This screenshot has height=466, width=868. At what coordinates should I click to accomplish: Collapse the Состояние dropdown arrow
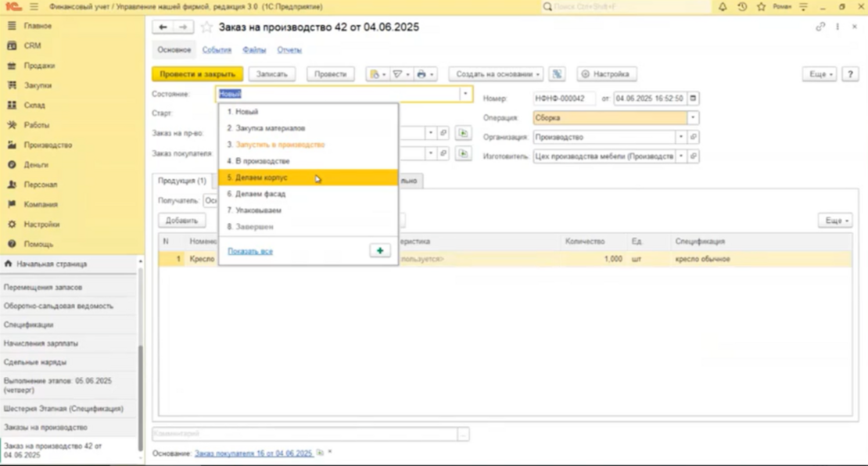[x=465, y=94]
